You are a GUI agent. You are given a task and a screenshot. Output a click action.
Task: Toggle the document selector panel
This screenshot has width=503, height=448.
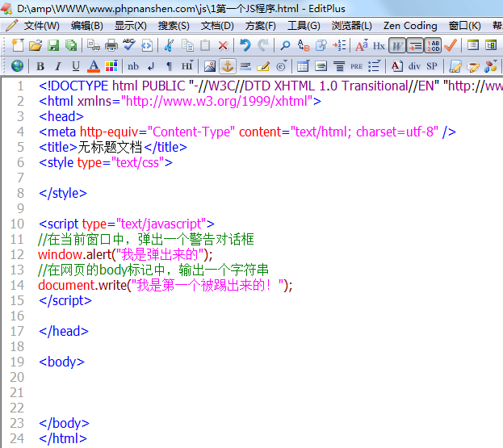coord(473,45)
